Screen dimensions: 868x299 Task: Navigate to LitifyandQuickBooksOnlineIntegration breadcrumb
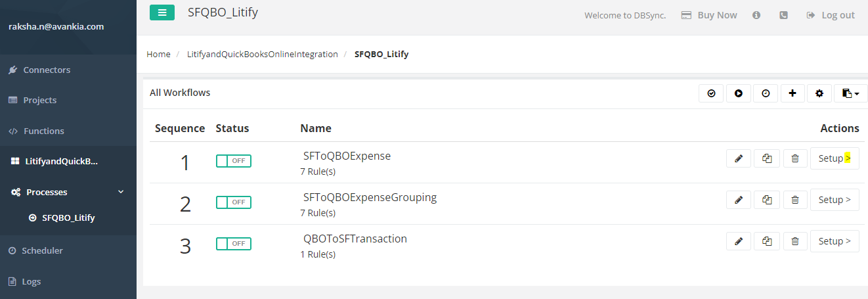pyautogui.click(x=262, y=54)
